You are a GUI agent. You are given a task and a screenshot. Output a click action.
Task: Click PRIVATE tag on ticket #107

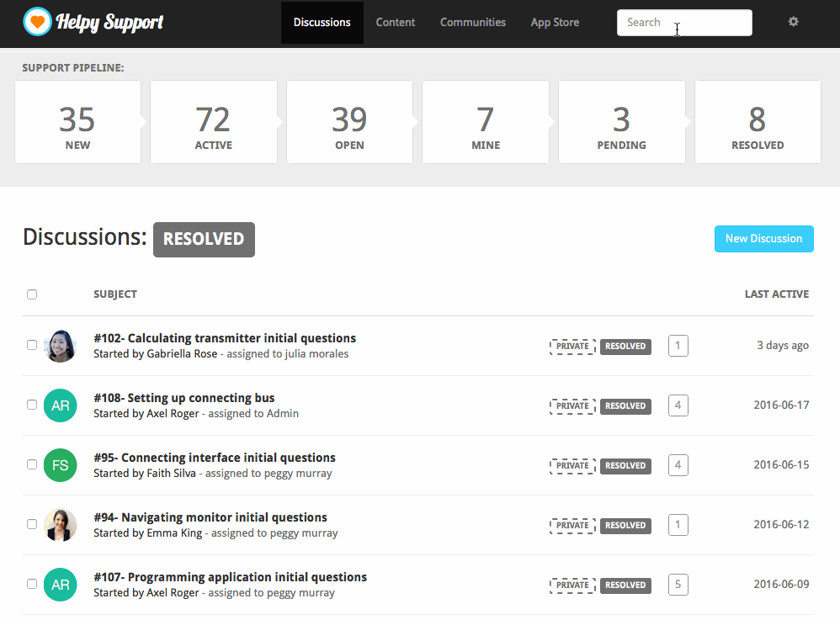coord(572,586)
